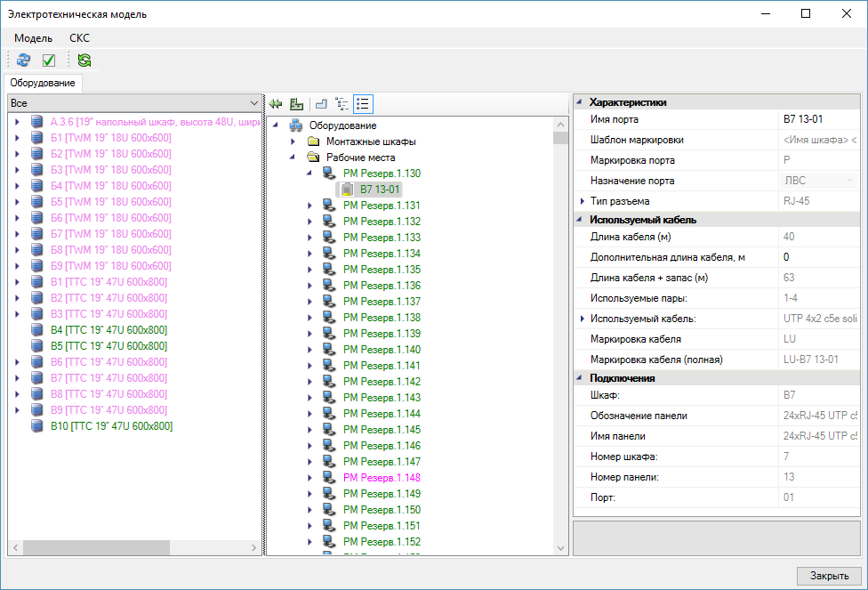Collapse the Используемый кабель section

click(x=580, y=220)
